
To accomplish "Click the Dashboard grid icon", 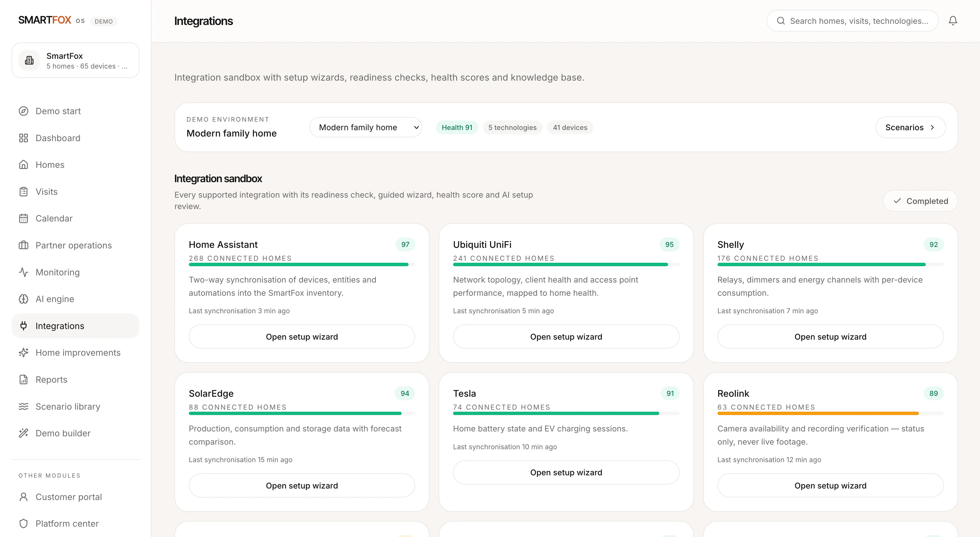I will point(24,138).
